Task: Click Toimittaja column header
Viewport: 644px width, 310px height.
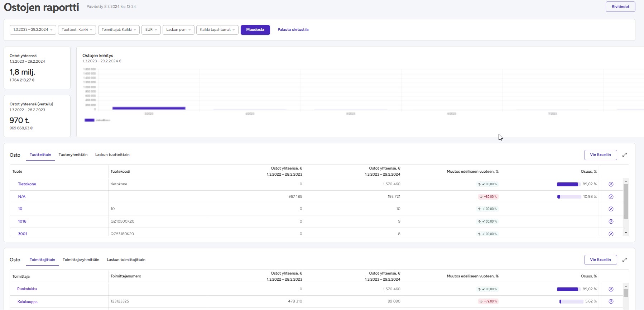Action: click(x=21, y=277)
